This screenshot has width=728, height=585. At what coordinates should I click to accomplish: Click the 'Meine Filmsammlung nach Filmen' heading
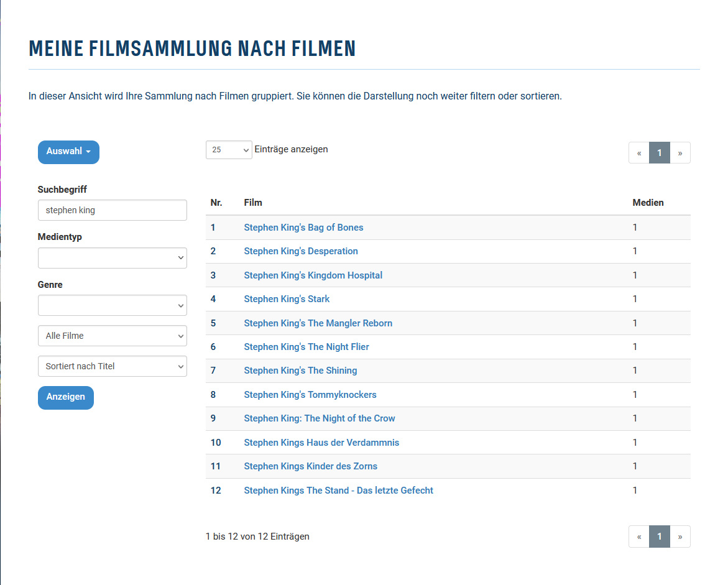pyautogui.click(x=192, y=48)
